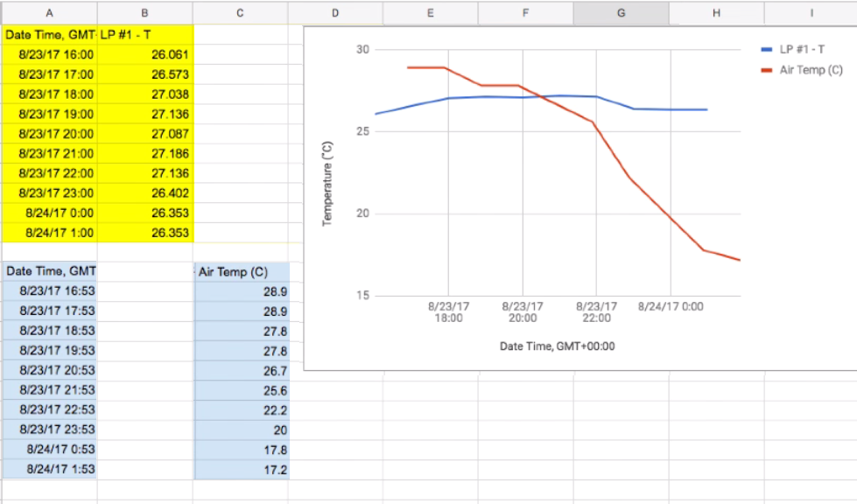Viewport: 857px width, 504px height.
Task: Select column B header
Action: 144,12
